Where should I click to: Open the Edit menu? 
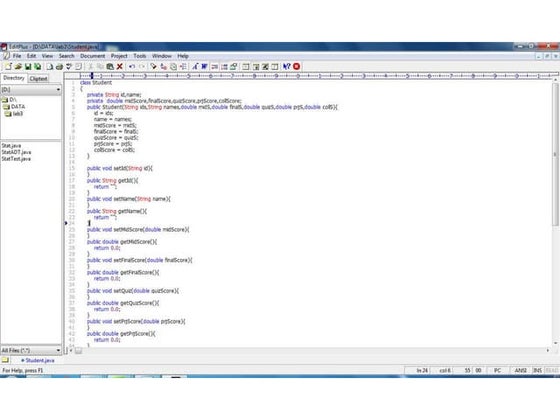(x=31, y=56)
